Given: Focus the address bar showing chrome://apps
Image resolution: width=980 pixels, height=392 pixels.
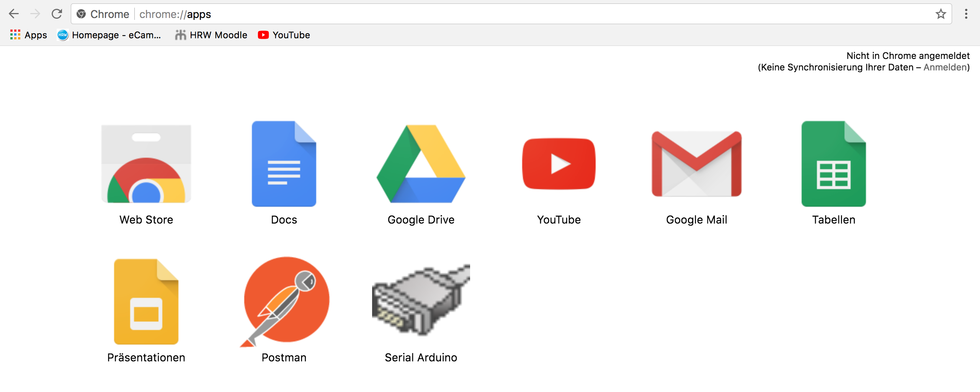Looking at the screenshot, I should 511,14.
